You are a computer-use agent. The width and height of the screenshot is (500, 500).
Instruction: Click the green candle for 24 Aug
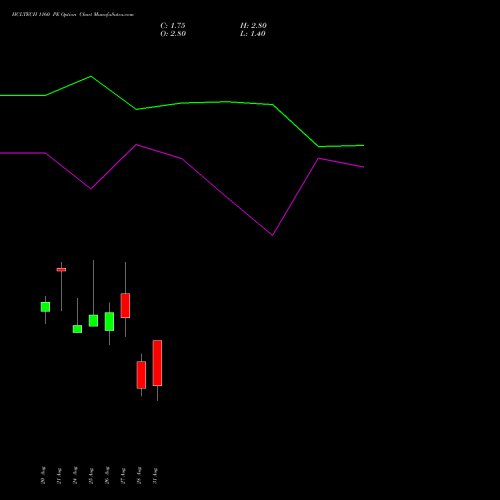pyautogui.click(x=77, y=329)
